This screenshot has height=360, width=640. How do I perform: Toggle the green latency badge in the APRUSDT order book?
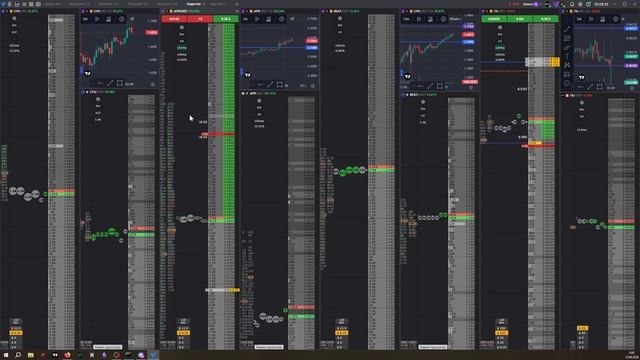coord(182,48)
